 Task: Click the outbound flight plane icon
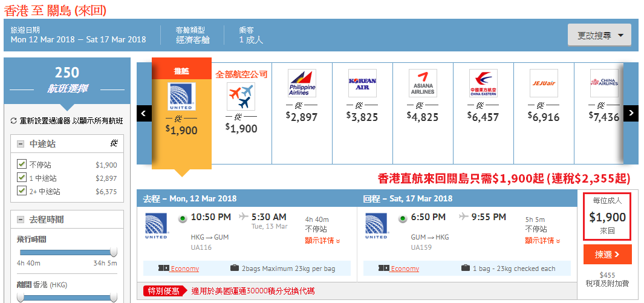244,217
